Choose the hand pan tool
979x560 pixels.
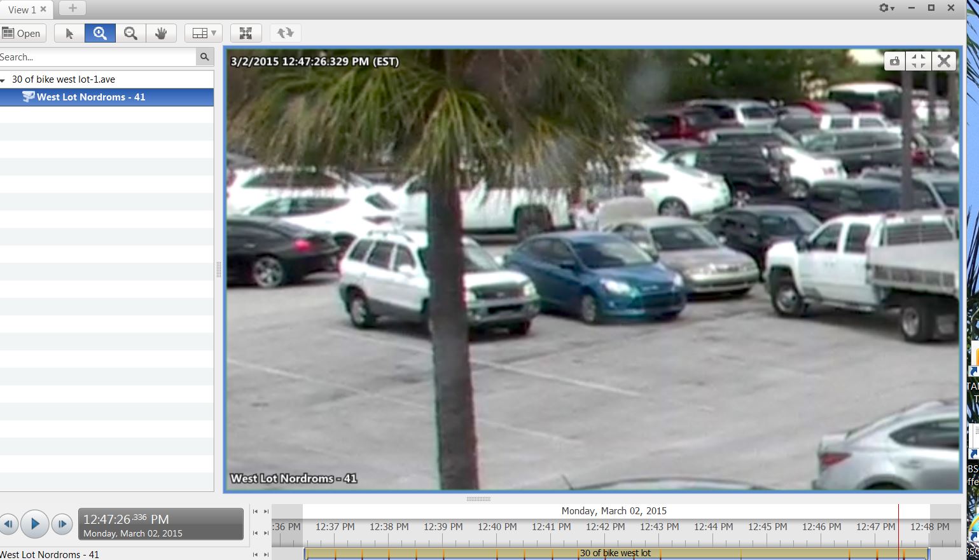161,34
